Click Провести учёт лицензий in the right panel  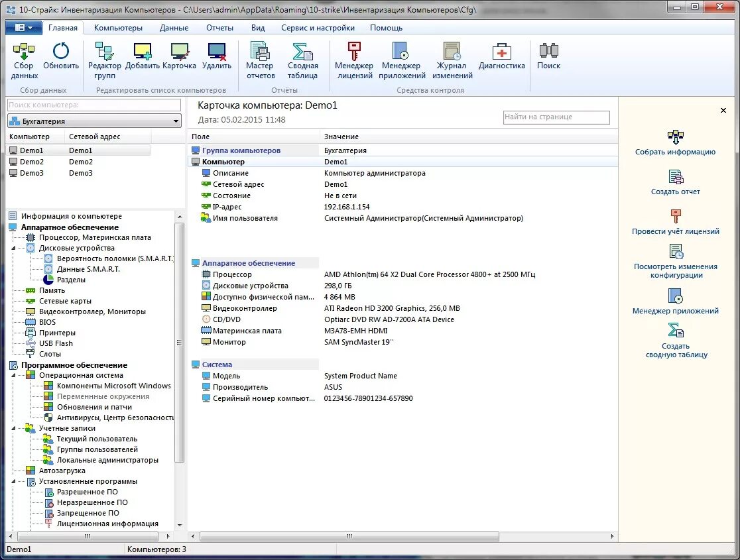tap(675, 222)
